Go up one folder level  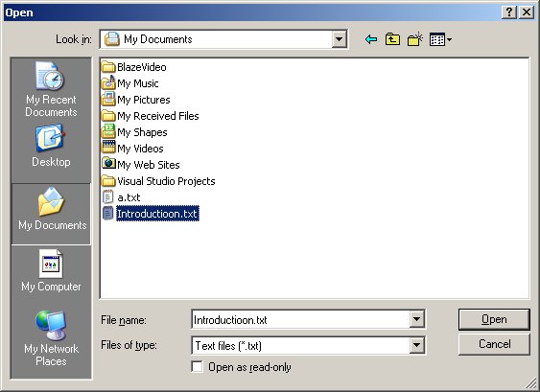[392, 39]
